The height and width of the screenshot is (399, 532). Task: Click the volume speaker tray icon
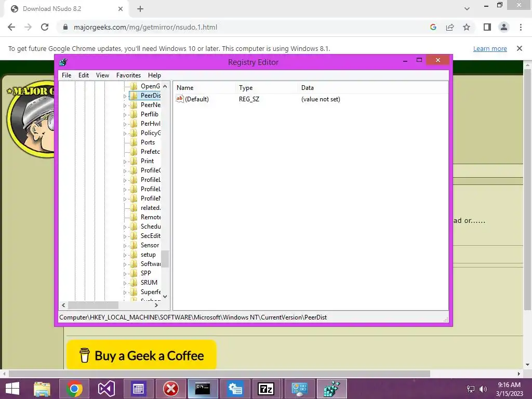point(483,389)
